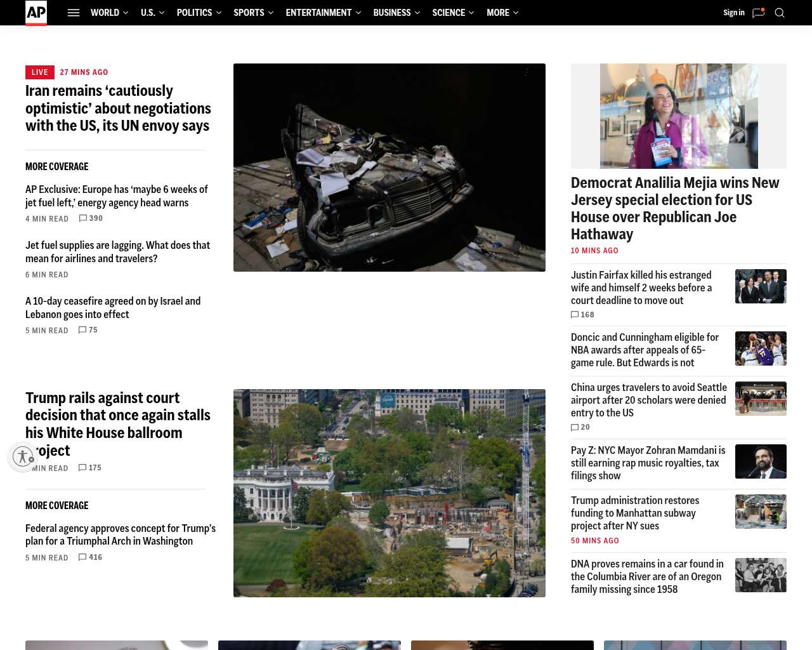Click the AP logo home icon

pos(36,13)
